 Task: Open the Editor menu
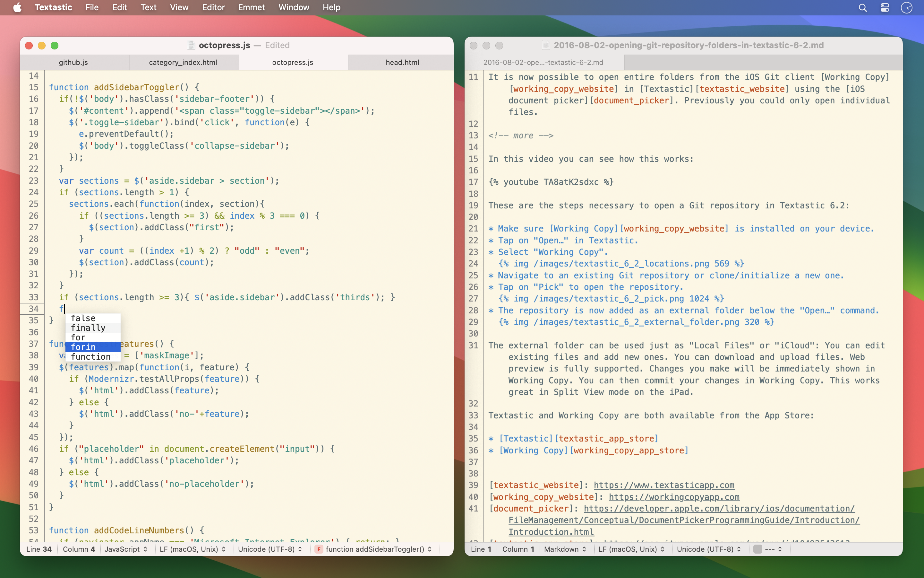click(213, 7)
